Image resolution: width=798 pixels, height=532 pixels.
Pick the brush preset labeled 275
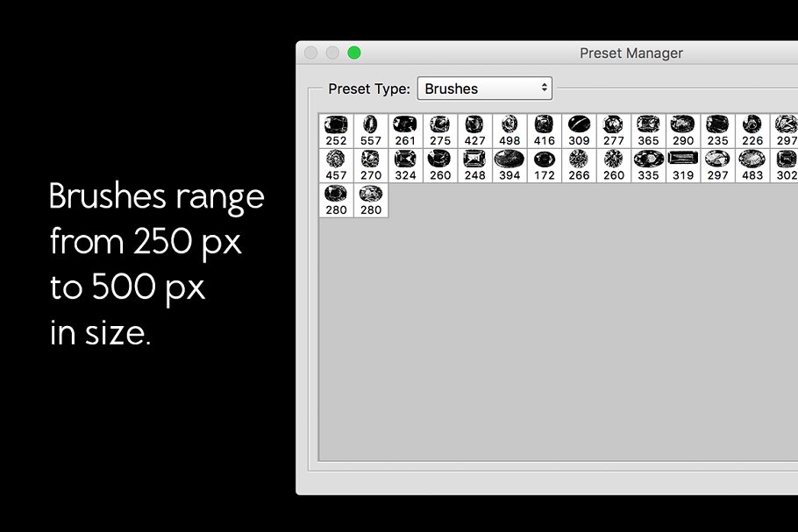[x=440, y=130]
